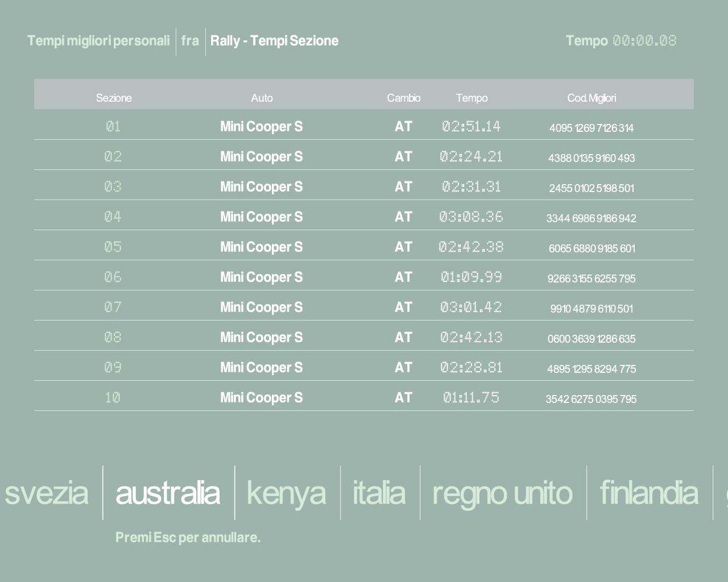The width and height of the screenshot is (728, 582).
Task: Open the finlandia country tab
Action: (649, 493)
